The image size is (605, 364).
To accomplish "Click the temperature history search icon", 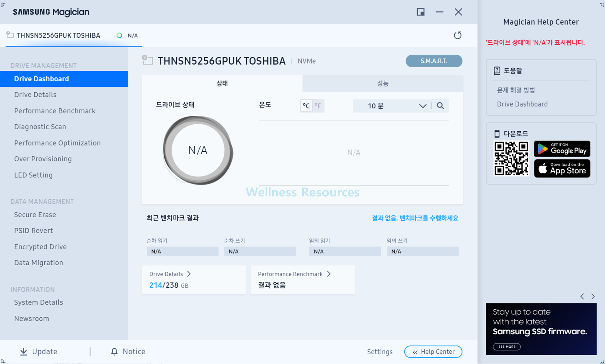I will [440, 106].
